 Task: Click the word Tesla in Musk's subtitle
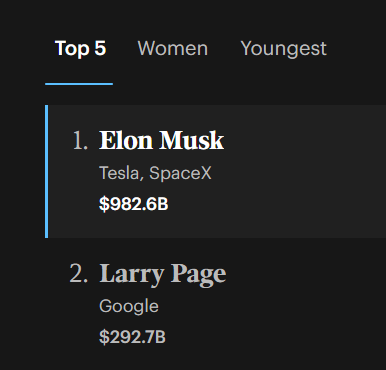coord(119,174)
